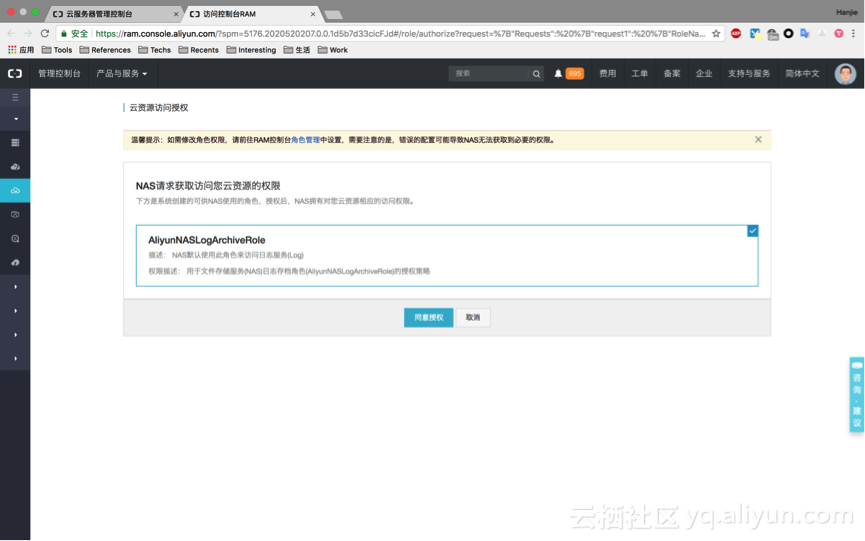Click the pink round extension icon
Screen dimensions: 865x541
click(x=839, y=34)
